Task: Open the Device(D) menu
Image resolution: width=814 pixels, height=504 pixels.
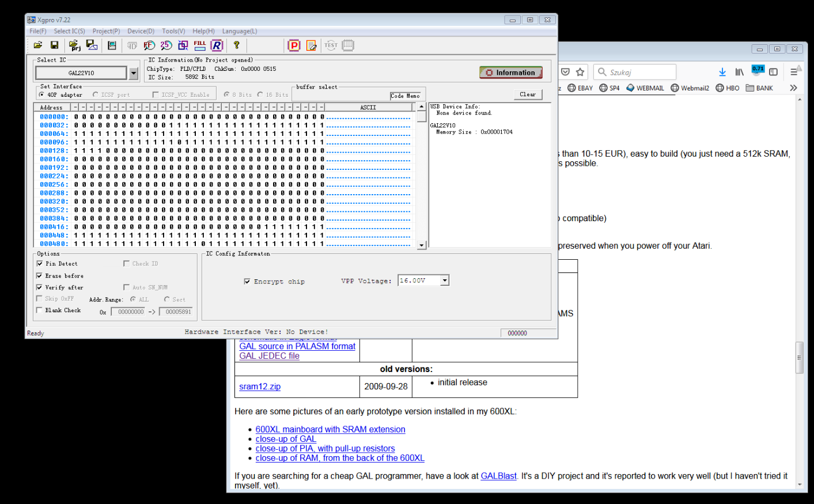Action: pyautogui.click(x=141, y=31)
